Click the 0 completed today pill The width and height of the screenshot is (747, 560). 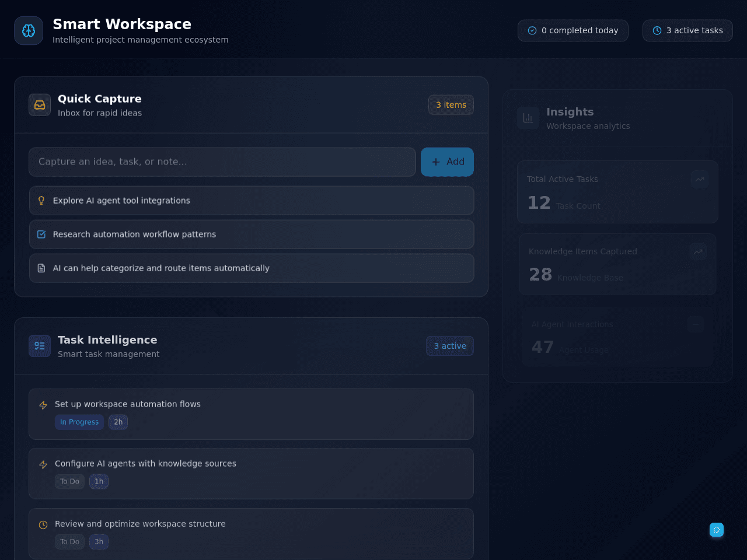tap(573, 31)
